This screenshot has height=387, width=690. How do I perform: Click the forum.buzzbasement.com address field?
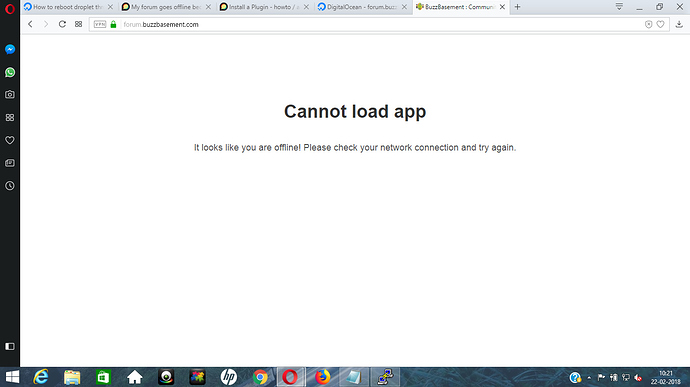tap(378, 24)
